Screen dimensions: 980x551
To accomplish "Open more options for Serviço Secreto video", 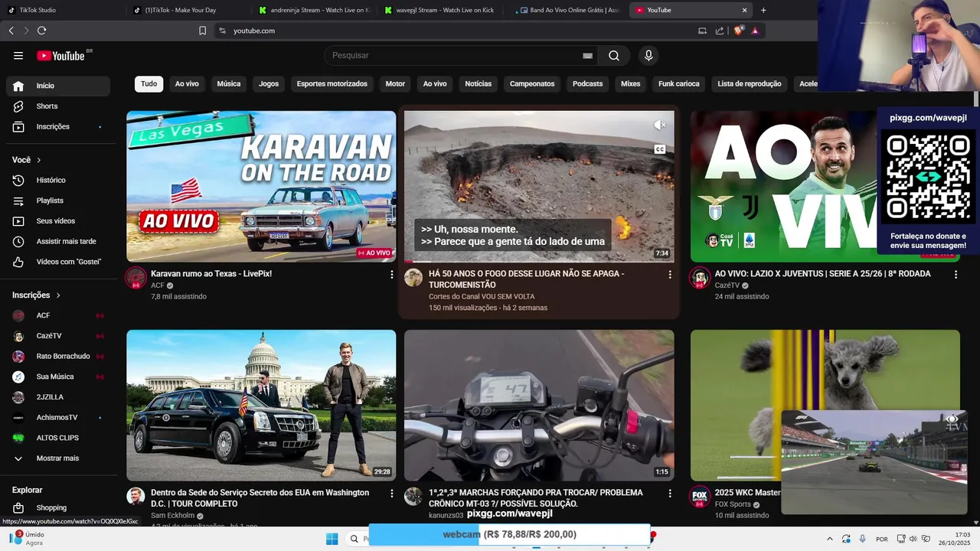I will point(392,494).
